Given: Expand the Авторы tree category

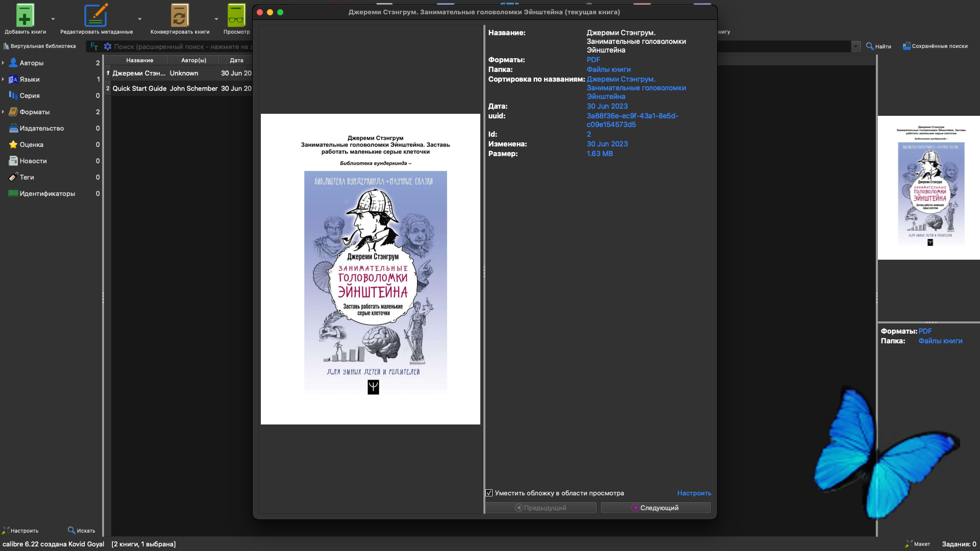Looking at the screenshot, I should coord(3,63).
